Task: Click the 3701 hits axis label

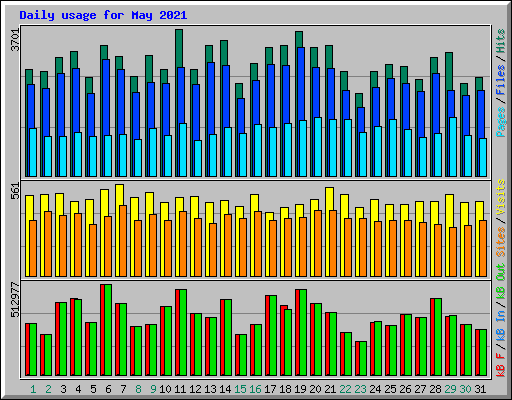Action: pos(16,40)
